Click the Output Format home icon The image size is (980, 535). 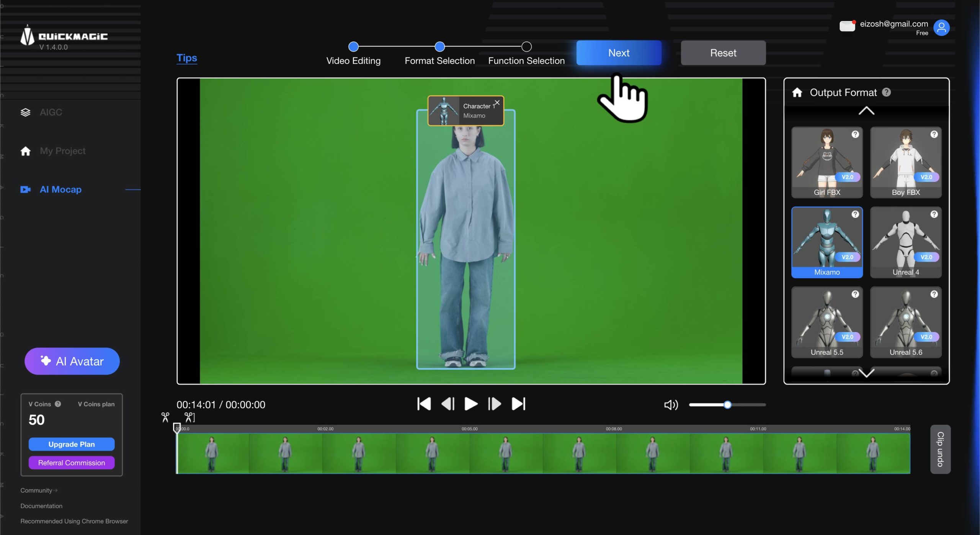pyautogui.click(x=797, y=93)
